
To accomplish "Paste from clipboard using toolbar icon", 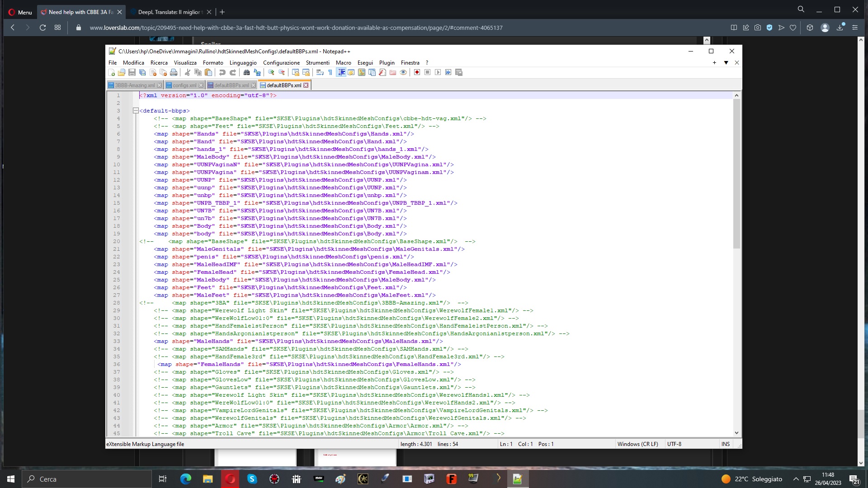I will [x=208, y=72].
